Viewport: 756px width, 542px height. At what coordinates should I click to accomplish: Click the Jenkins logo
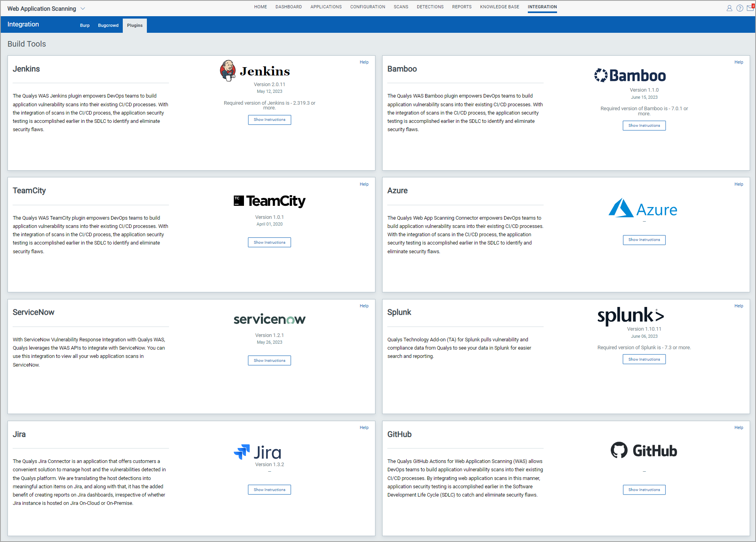(255, 71)
